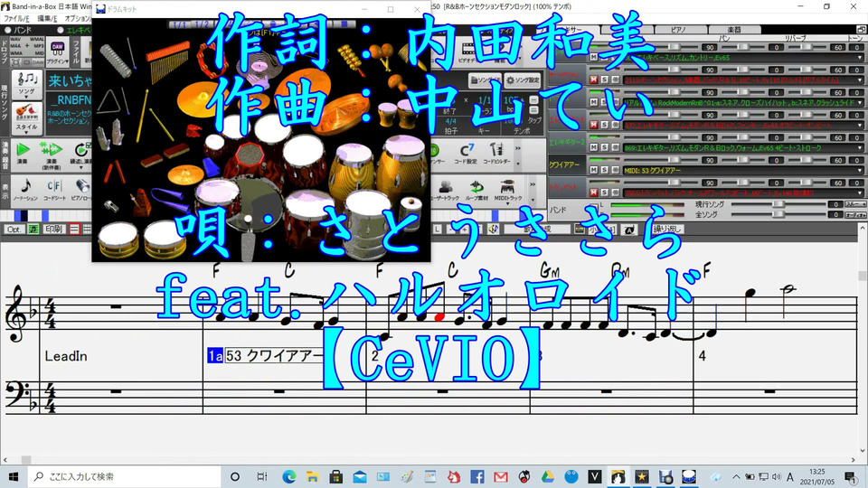Click the Video (ビデオ) toolbar icon
The width and height of the screenshot is (868, 488).
click(x=467, y=52)
